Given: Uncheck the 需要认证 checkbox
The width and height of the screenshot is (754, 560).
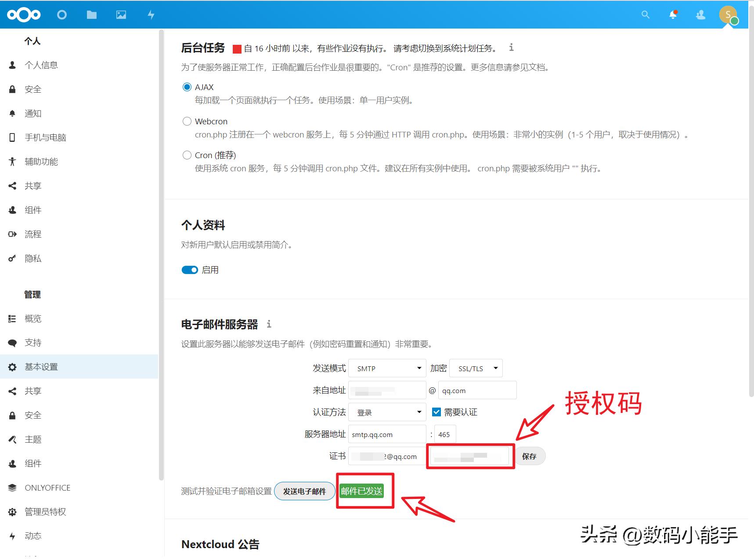Looking at the screenshot, I should click(x=437, y=412).
